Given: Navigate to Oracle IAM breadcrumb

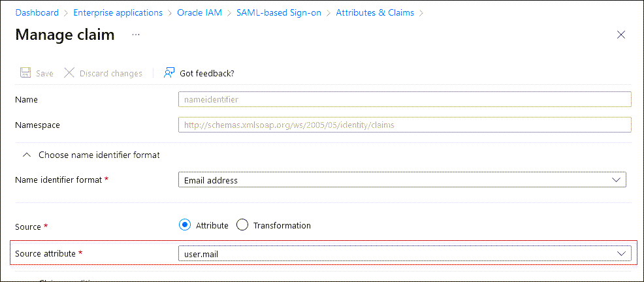Looking at the screenshot, I should pyautogui.click(x=199, y=12).
